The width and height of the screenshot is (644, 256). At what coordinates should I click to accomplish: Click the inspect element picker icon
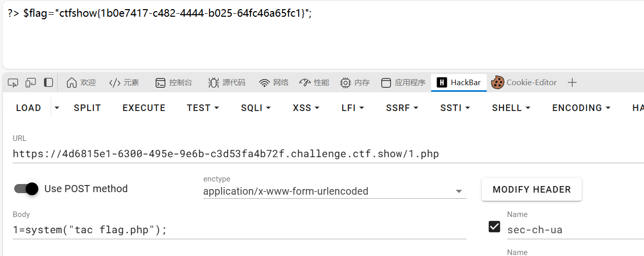13,83
